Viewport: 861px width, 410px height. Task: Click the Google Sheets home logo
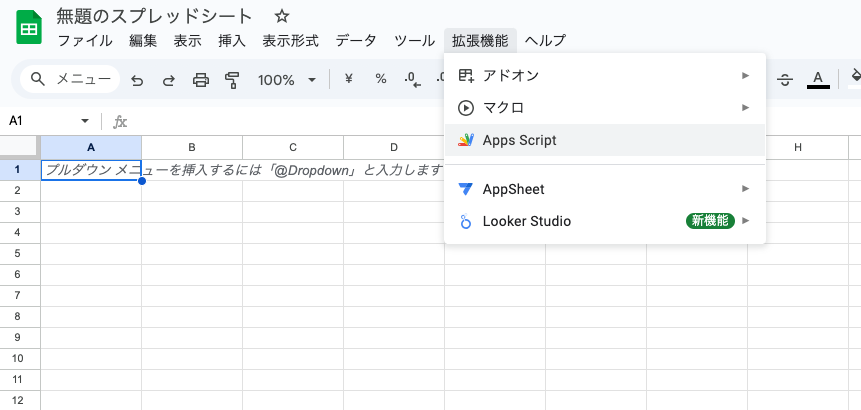(x=29, y=28)
